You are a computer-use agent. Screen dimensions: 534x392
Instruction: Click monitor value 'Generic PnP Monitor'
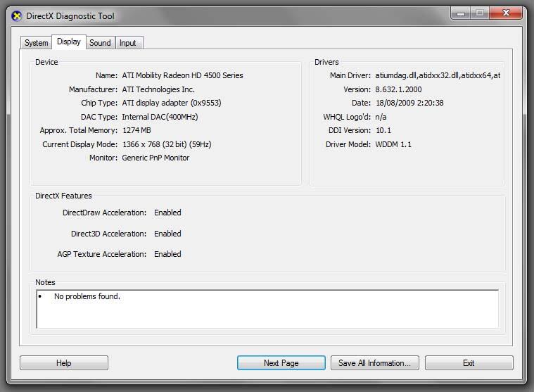155,158
